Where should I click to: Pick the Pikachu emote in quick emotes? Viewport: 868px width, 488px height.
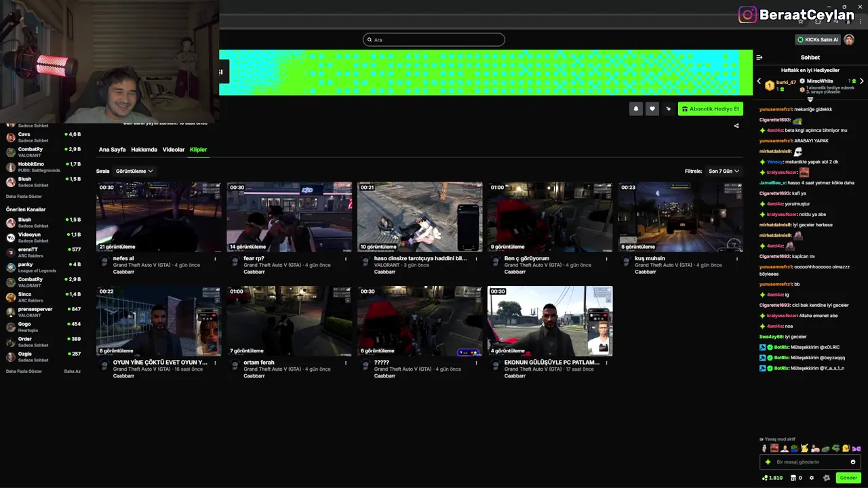[x=804, y=448]
